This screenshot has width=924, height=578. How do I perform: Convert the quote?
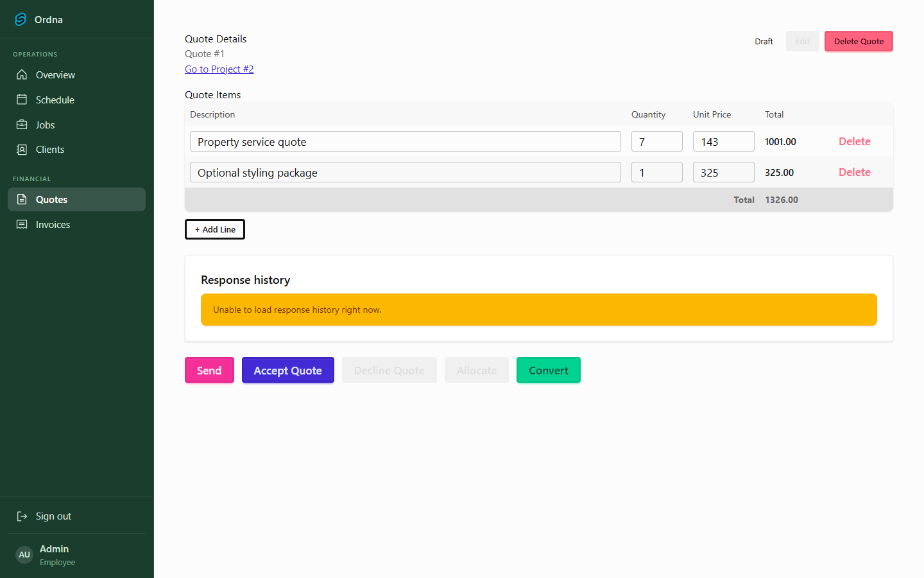click(549, 370)
